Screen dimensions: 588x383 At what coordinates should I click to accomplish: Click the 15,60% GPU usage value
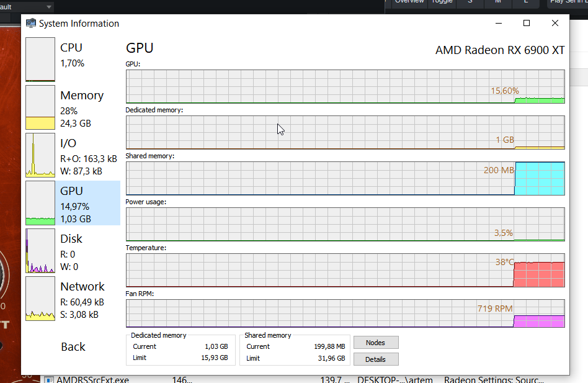point(505,91)
